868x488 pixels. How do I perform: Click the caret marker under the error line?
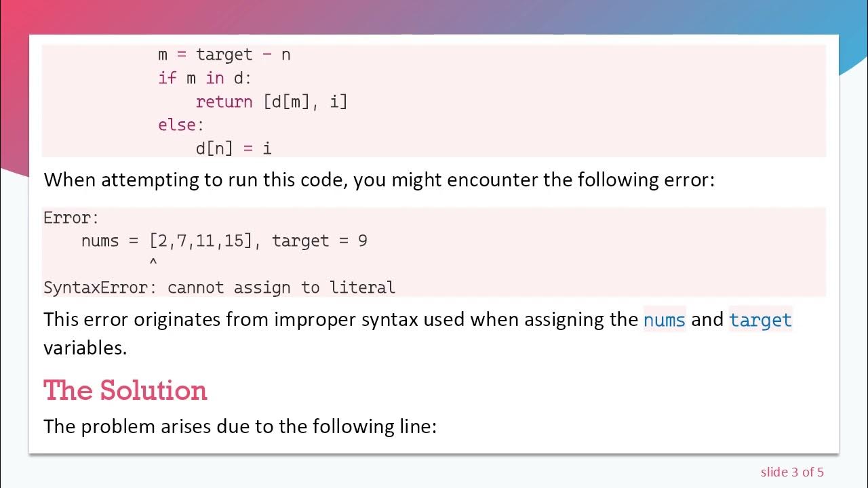[153, 262]
